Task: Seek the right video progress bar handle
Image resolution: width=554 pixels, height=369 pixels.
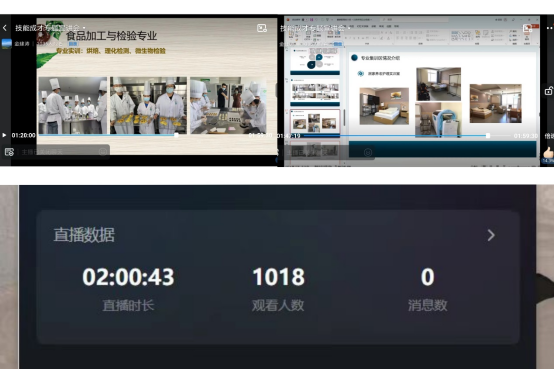Action: coord(488,135)
